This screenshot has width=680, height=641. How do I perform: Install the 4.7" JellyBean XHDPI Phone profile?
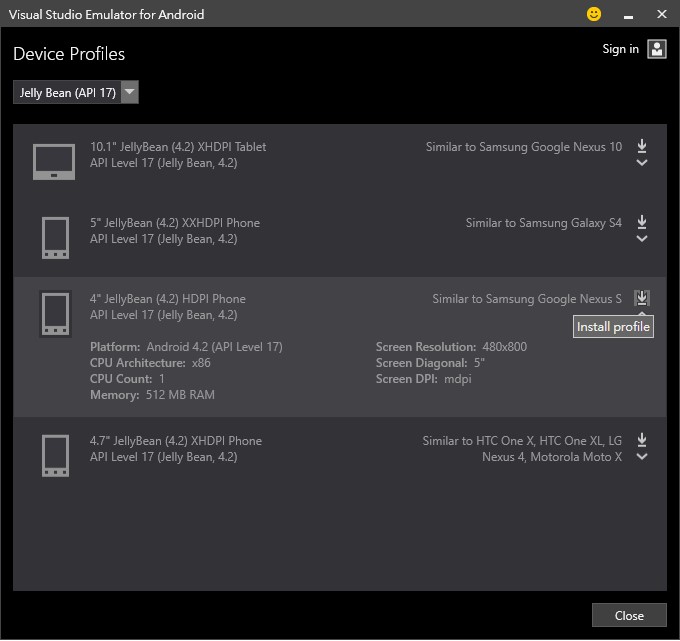[x=642, y=440]
